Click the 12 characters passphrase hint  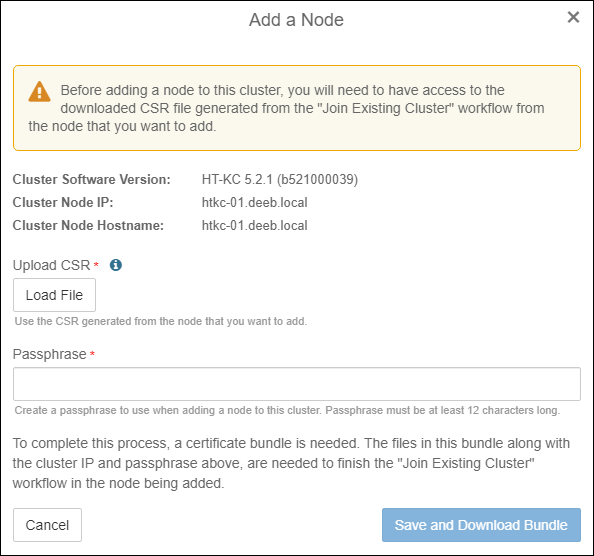pyautogui.click(x=287, y=410)
